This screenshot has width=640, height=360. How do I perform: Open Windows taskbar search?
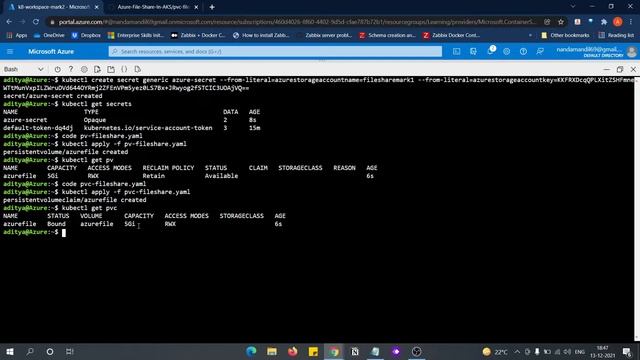(x=30, y=351)
